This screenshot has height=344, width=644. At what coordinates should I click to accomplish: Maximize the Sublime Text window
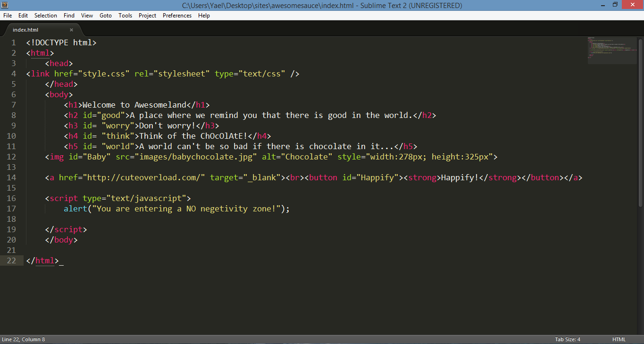(x=615, y=5)
